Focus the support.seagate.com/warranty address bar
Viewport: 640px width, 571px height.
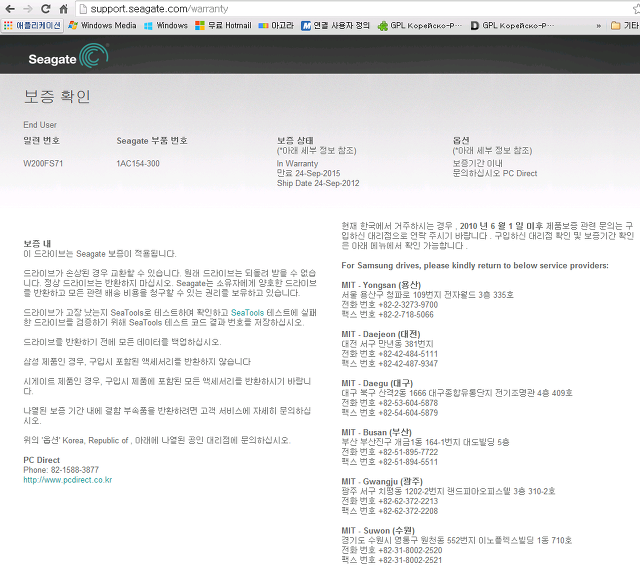[354, 9]
